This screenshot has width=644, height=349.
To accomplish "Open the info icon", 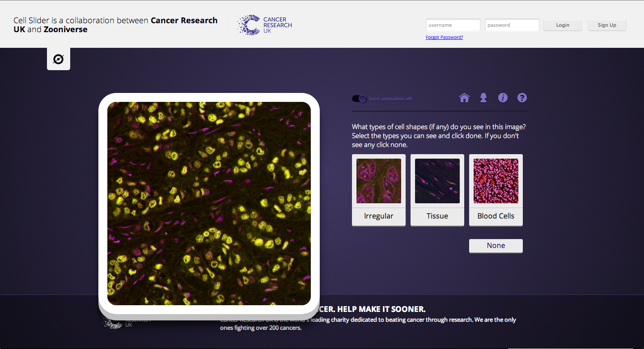I will pos(503,98).
